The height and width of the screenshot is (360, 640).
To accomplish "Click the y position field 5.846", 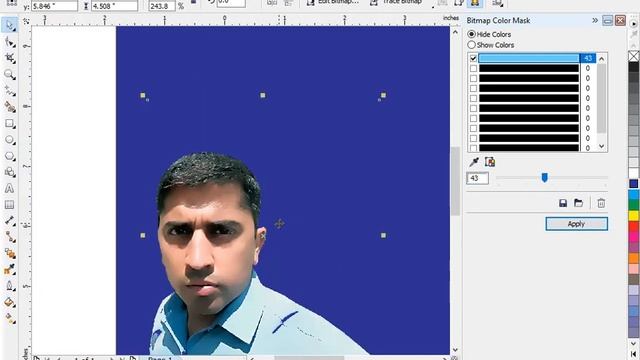I will pyautogui.click(x=54, y=5).
